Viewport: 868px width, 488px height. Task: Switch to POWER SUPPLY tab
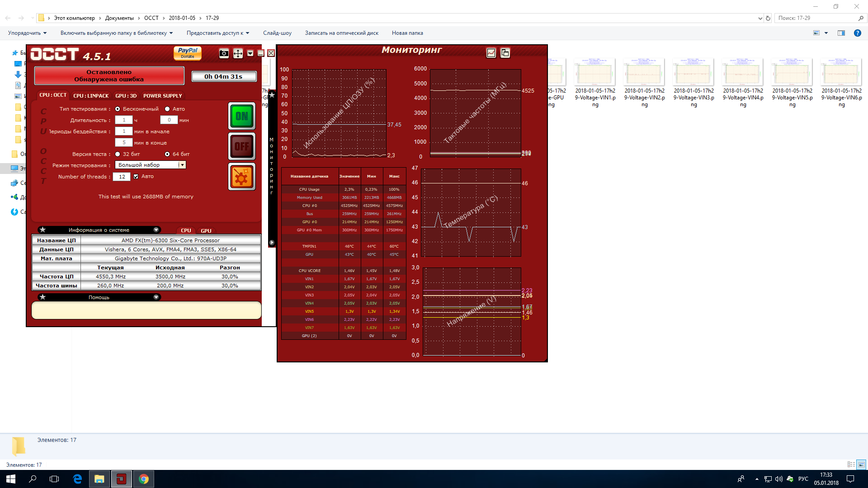(x=162, y=96)
